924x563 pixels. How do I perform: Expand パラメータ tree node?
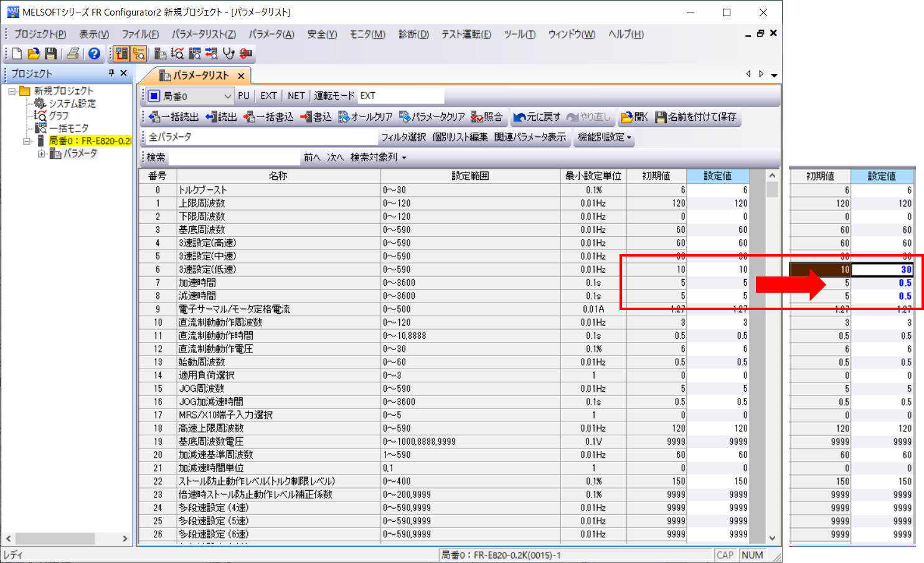(41, 153)
